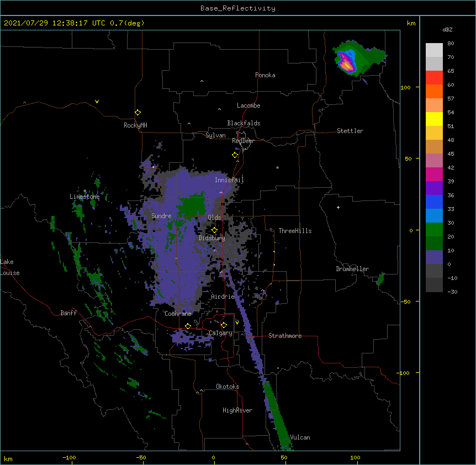Image resolution: width=476 pixels, height=465 pixels.
Task: Click the green echo patch northwest of Olds
Action: [x=192, y=206]
